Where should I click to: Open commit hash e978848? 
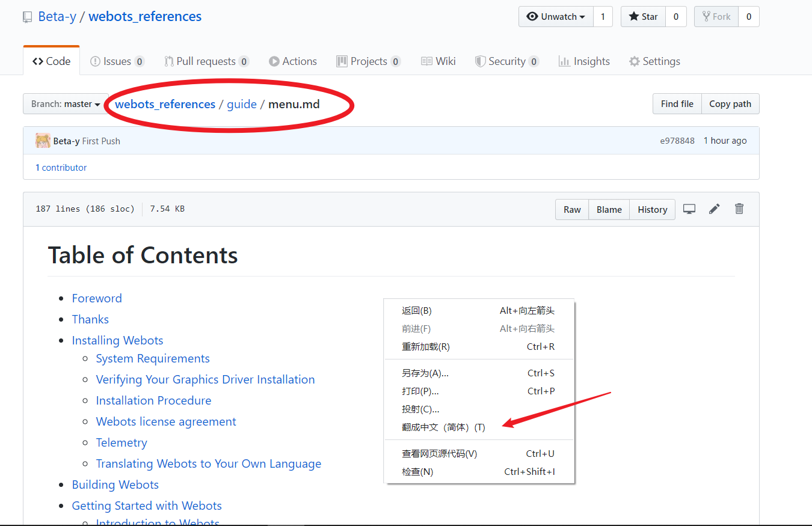pyautogui.click(x=677, y=141)
